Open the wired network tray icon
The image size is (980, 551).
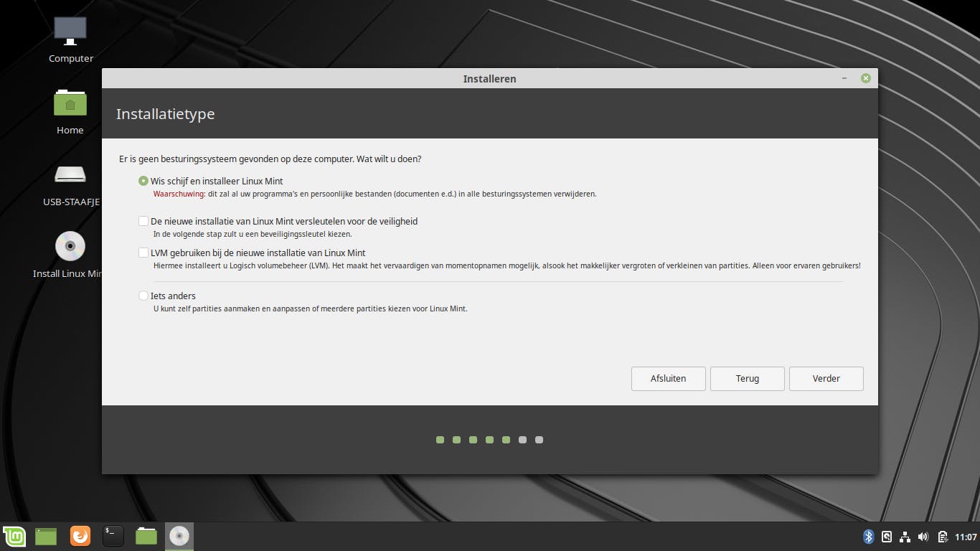[905, 537]
